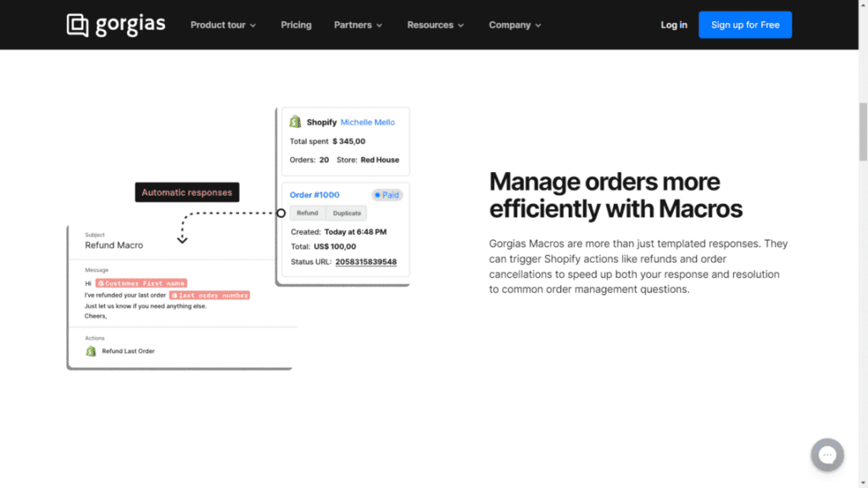This screenshot has width=868, height=488.
Task: Click the Log in button
Action: (673, 25)
